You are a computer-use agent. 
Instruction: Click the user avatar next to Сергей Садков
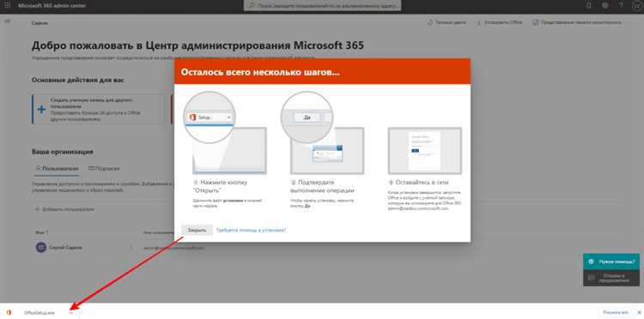click(x=41, y=248)
